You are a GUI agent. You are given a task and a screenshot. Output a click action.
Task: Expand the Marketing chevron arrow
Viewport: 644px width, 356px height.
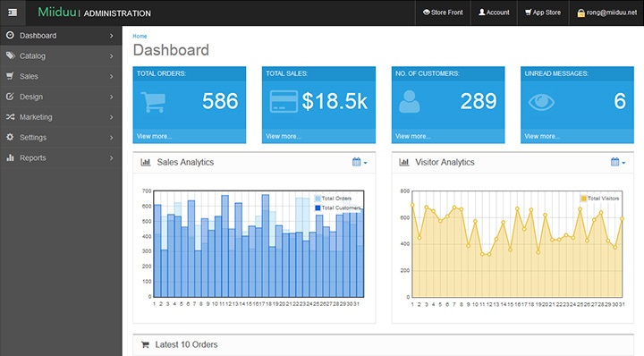(x=111, y=117)
